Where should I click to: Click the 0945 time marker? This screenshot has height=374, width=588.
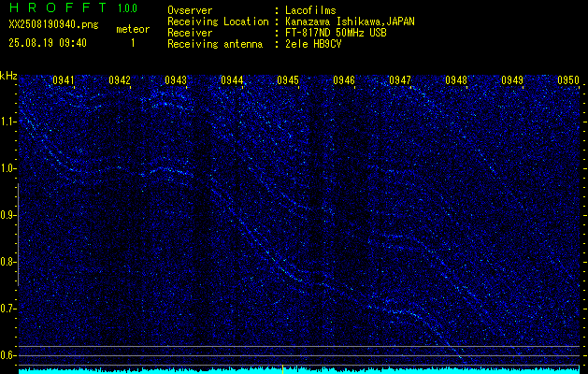click(x=288, y=80)
